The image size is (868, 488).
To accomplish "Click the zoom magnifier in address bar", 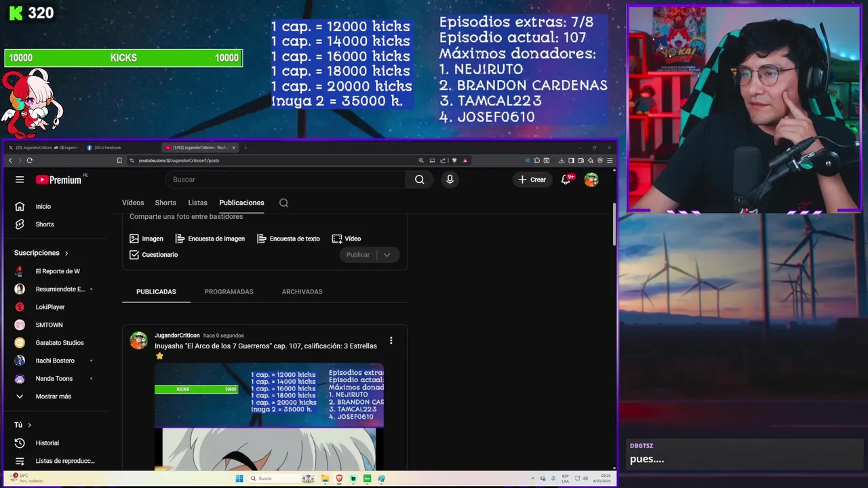I will pos(421,161).
